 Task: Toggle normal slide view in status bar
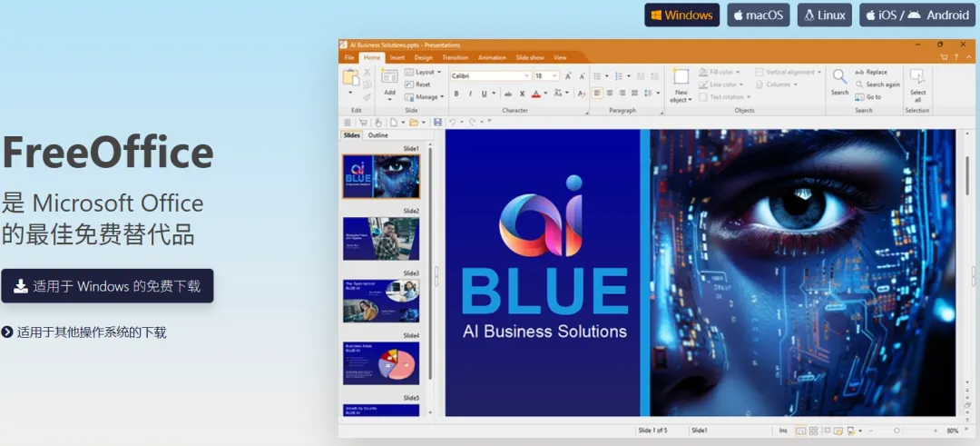(x=800, y=431)
